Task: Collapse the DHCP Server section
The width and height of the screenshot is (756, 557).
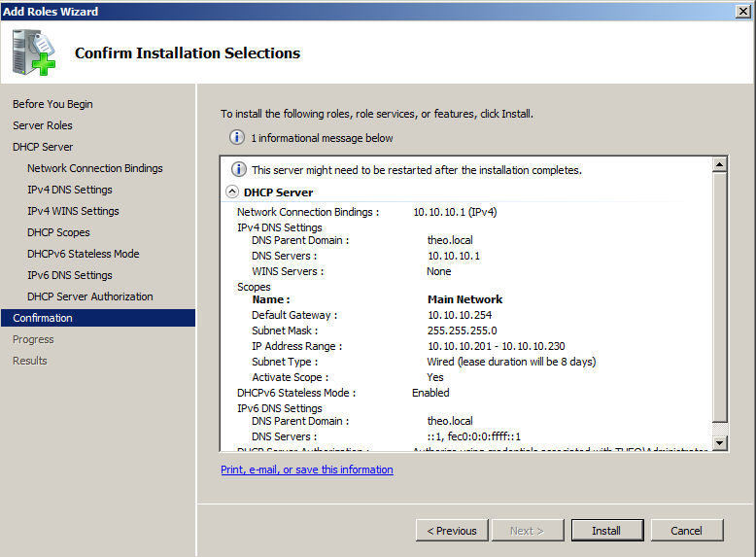Action: tap(232, 191)
